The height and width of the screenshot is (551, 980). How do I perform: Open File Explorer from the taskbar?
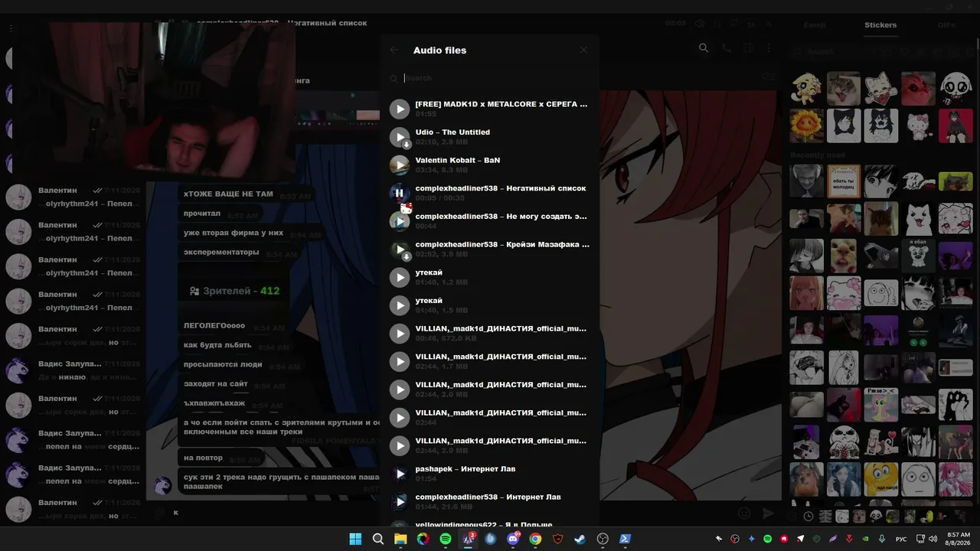[x=400, y=539]
